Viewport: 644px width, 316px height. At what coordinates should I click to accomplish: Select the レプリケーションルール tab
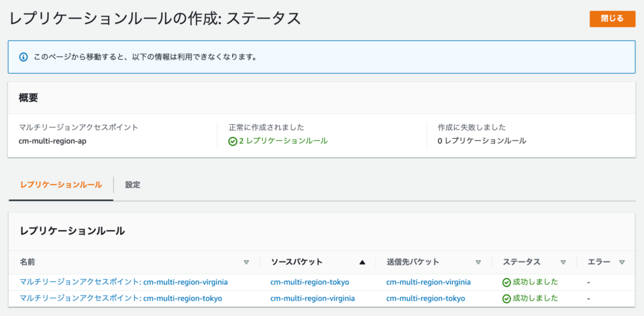pyautogui.click(x=61, y=185)
